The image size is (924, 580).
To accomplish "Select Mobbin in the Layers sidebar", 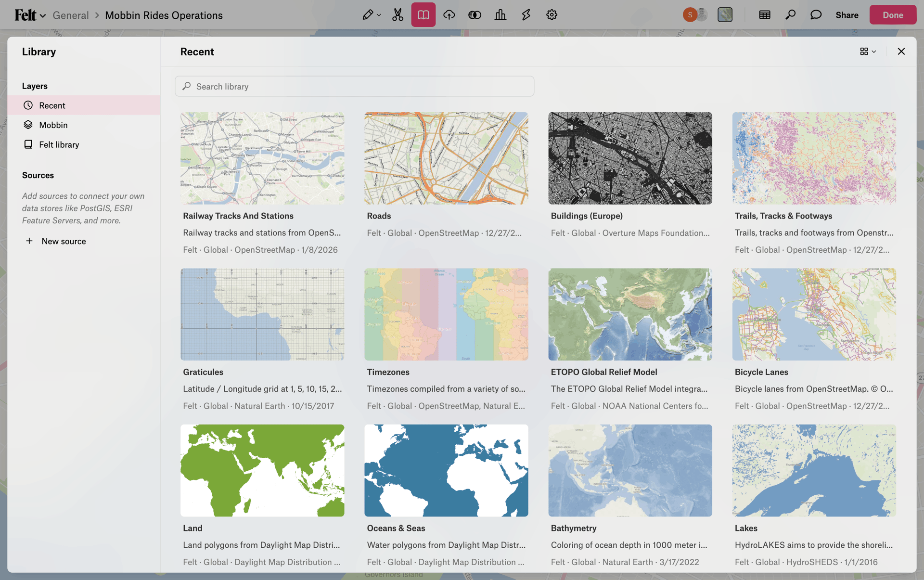I will [84, 125].
